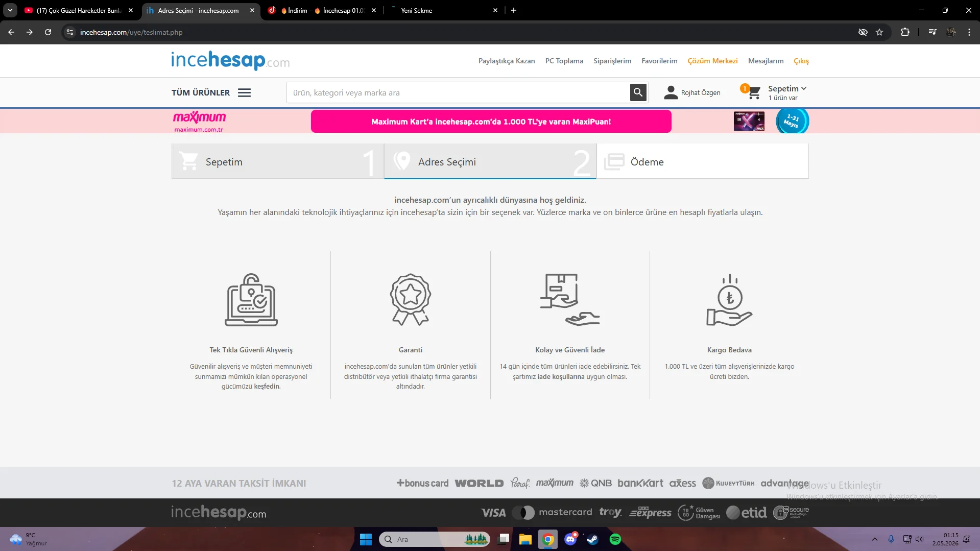Click the Rojhat Özgen user profile icon
Image resolution: width=980 pixels, height=551 pixels.
point(671,92)
